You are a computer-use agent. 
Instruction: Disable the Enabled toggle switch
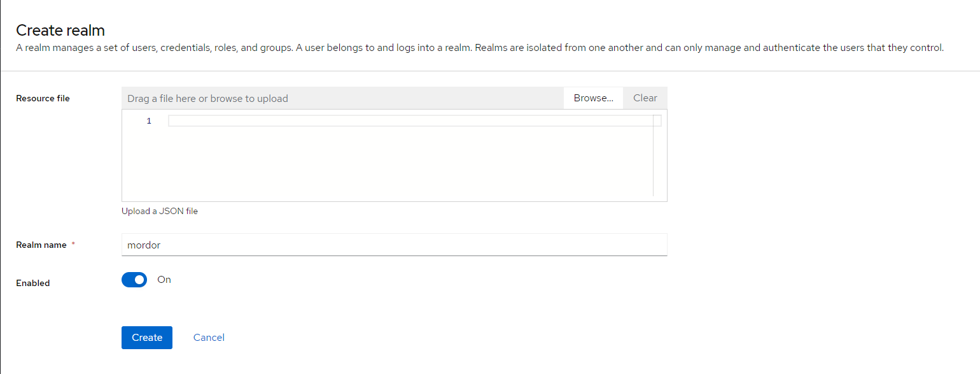point(134,280)
